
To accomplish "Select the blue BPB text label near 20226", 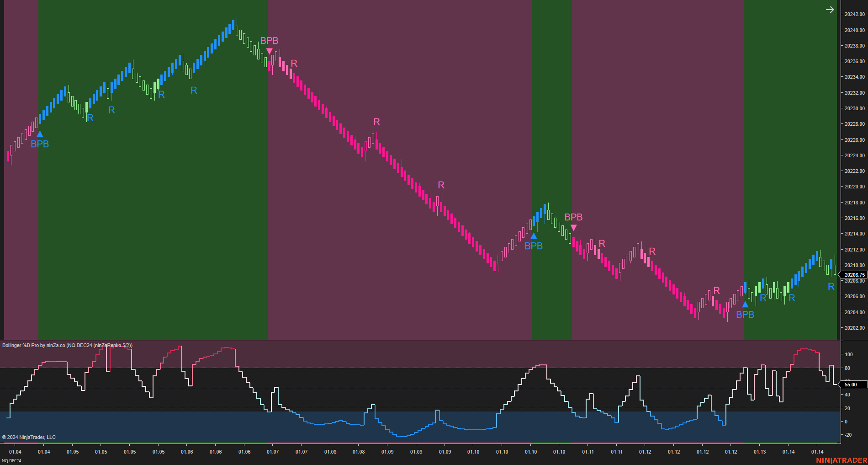I will click(40, 144).
